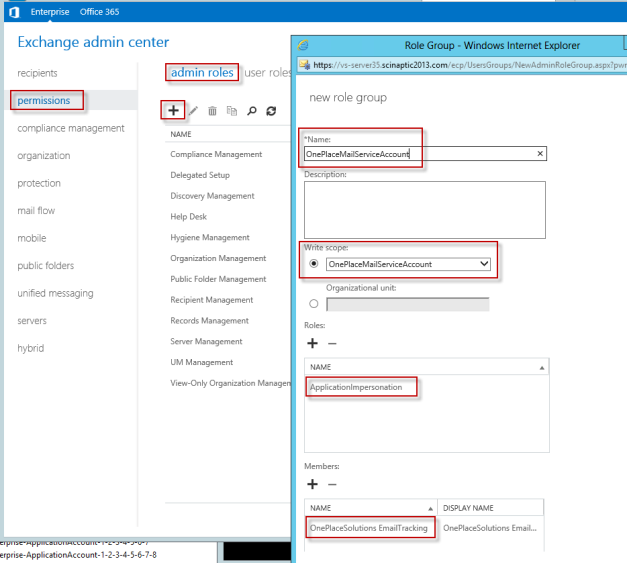This screenshot has height=563, width=627.
Task: Click the refresh icon in toolbar
Action: [271, 111]
